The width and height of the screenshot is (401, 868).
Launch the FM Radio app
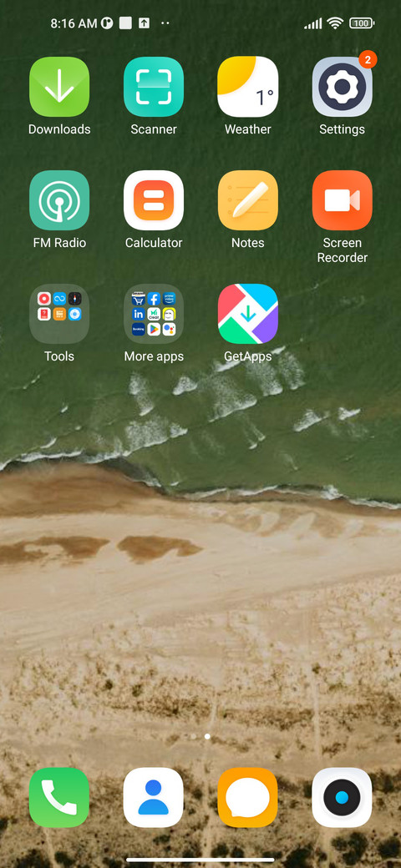click(59, 200)
